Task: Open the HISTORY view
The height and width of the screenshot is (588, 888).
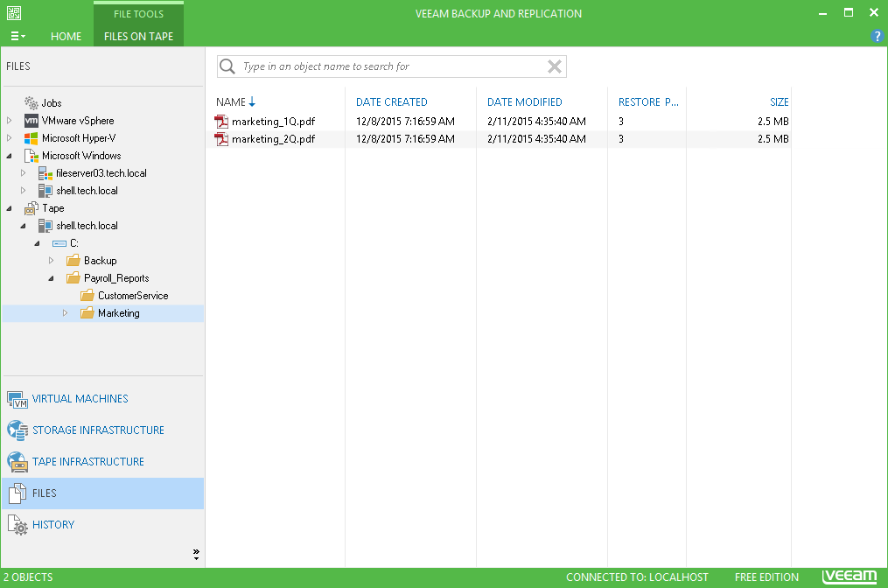Action: [x=53, y=524]
